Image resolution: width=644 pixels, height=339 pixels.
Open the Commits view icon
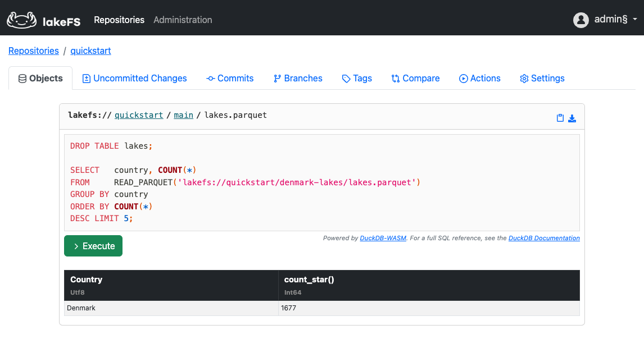(211, 78)
